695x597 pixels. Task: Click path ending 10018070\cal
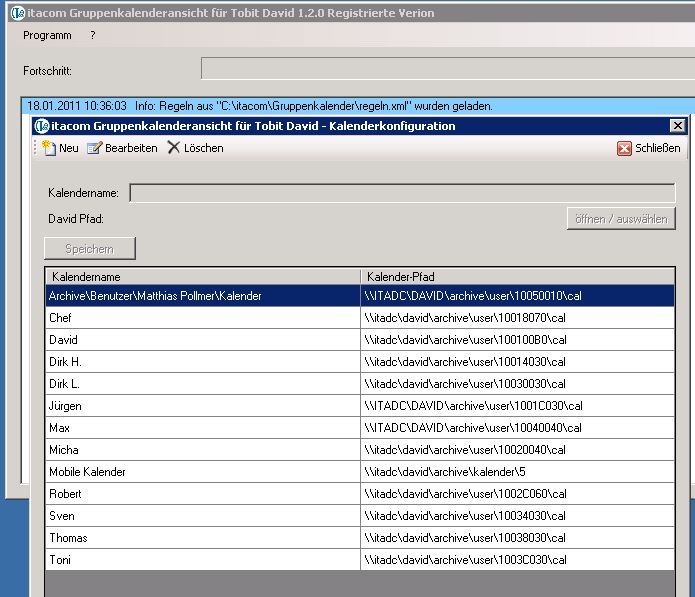click(465, 318)
